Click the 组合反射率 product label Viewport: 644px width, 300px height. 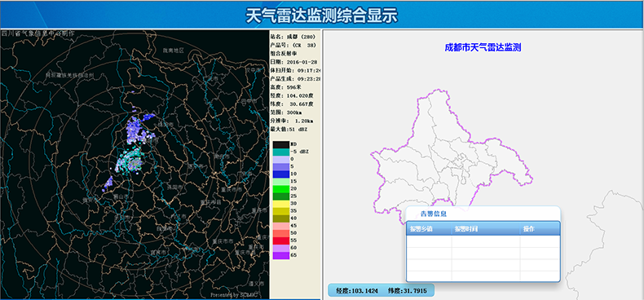coord(284,54)
